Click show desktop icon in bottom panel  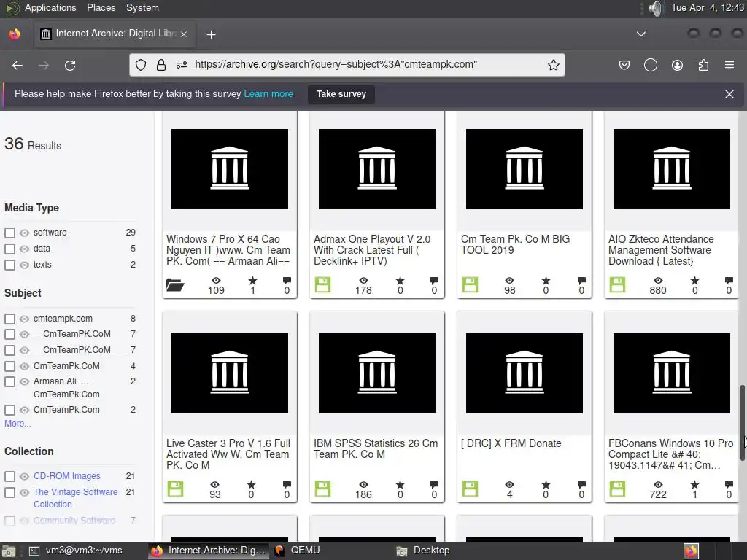[9, 551]
